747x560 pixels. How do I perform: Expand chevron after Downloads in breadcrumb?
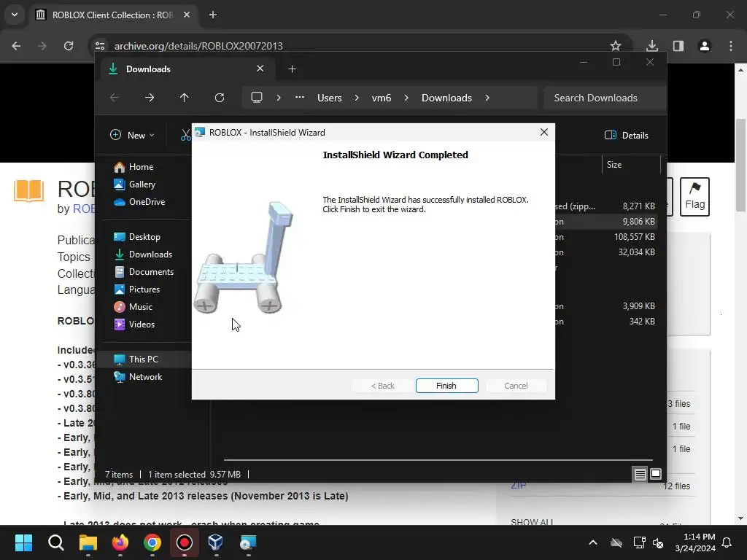[487, 98]
